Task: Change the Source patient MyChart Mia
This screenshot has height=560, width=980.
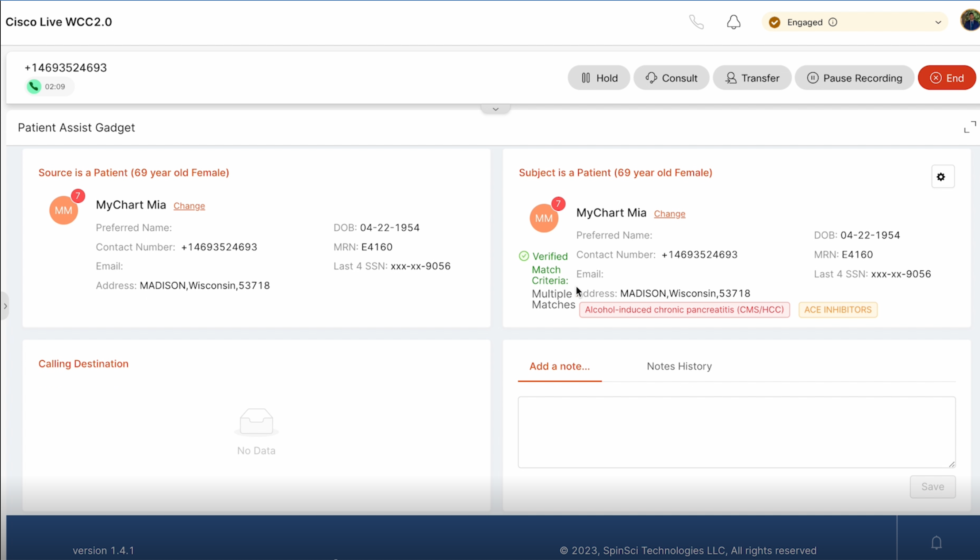Action: [x=189, y=206]
